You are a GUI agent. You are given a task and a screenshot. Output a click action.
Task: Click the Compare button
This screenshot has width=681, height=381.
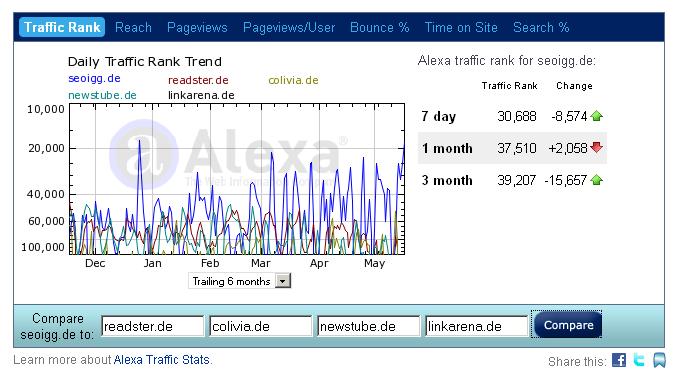(568, 325)
